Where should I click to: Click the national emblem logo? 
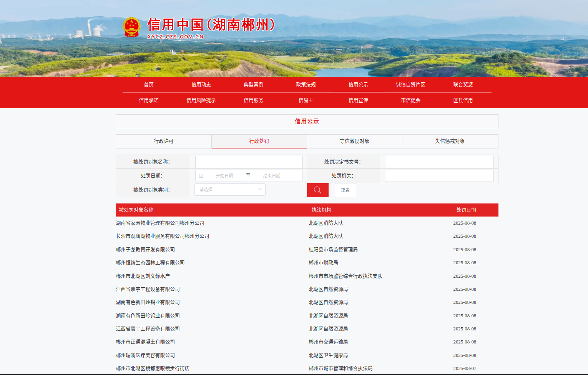click(x=131, y=27)
